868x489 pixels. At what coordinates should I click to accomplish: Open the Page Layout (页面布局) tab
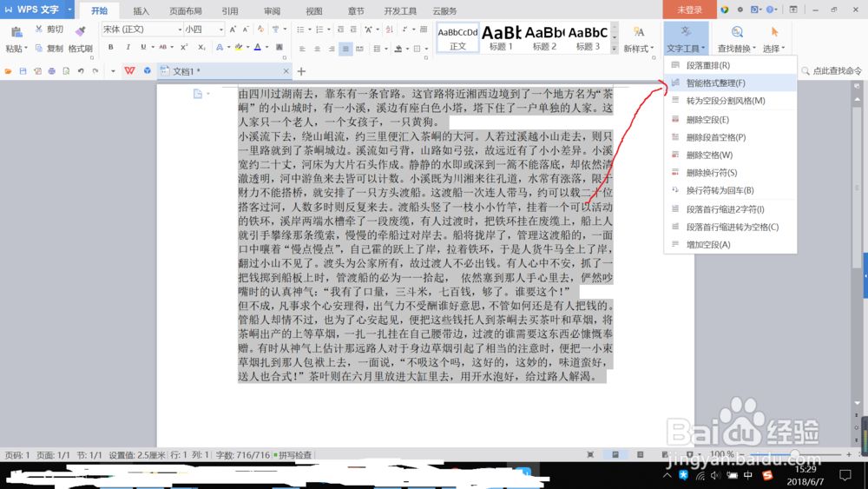[186, 11]
